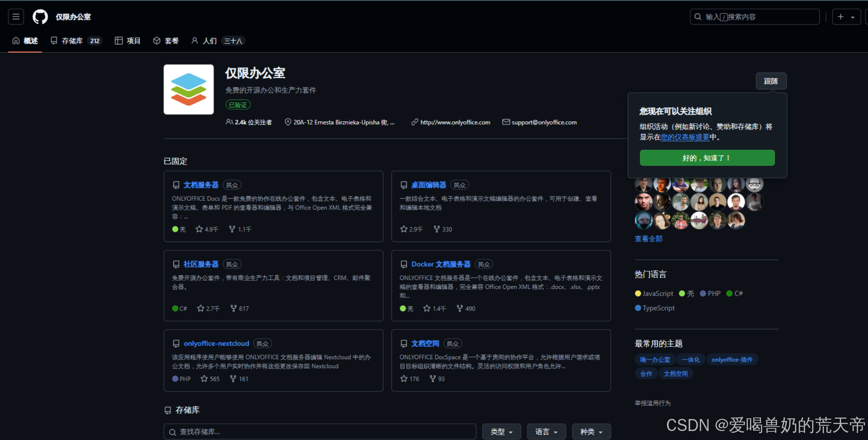Select TypeScript in top languages
This screenshot has width=868, height=440.
click(x=655, y=308)
